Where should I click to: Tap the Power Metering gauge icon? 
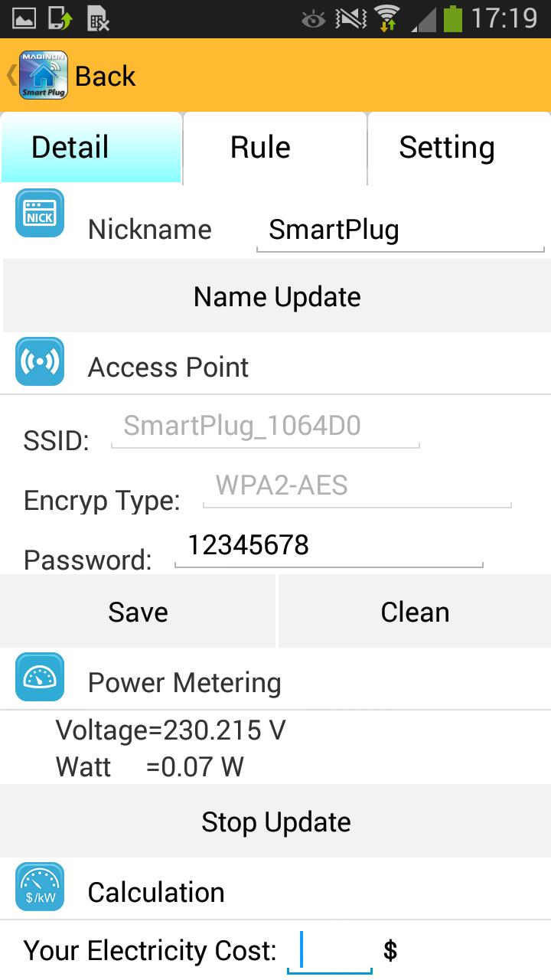pyautogui.click(x=40, y=677)
